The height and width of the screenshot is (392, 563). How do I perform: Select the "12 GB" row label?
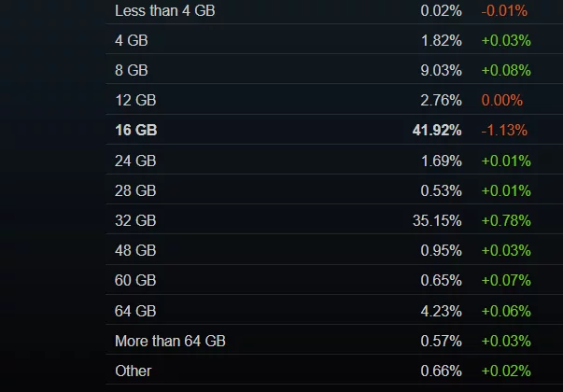pos(135,100)
